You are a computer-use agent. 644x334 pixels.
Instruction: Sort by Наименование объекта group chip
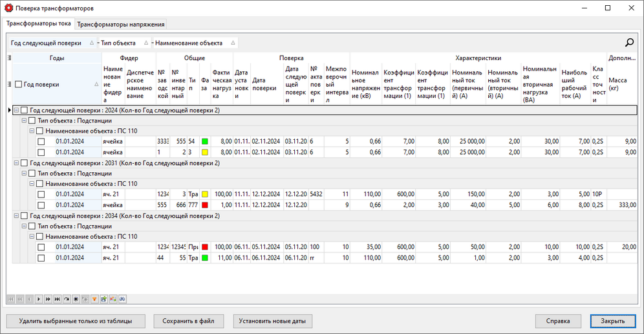(x=195, y=43)
